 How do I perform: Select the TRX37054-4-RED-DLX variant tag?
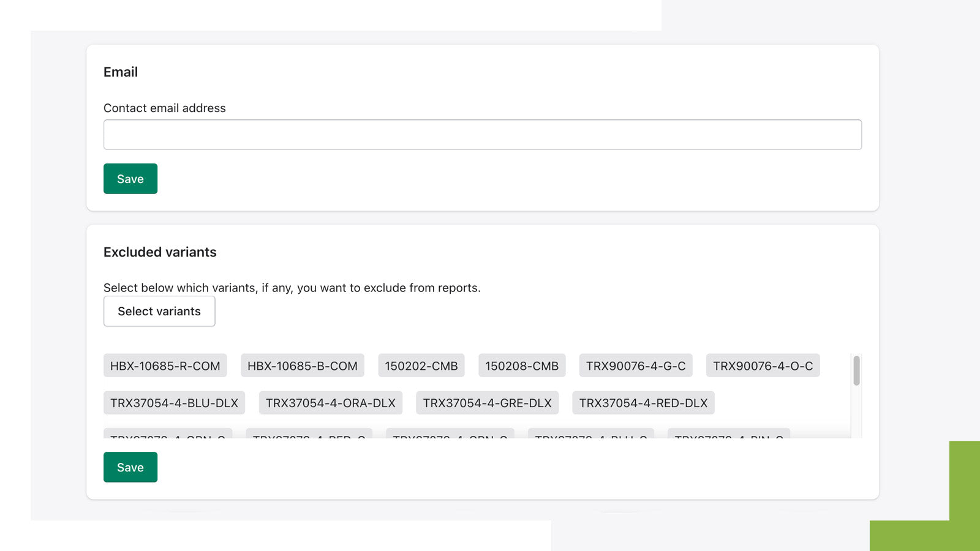(x=643, y=403)
